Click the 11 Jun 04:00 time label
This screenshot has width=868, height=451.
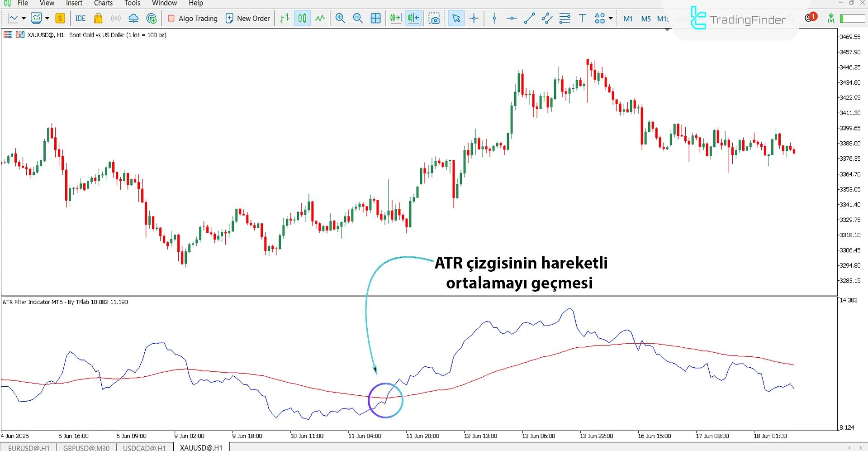[x=365, y=436]
